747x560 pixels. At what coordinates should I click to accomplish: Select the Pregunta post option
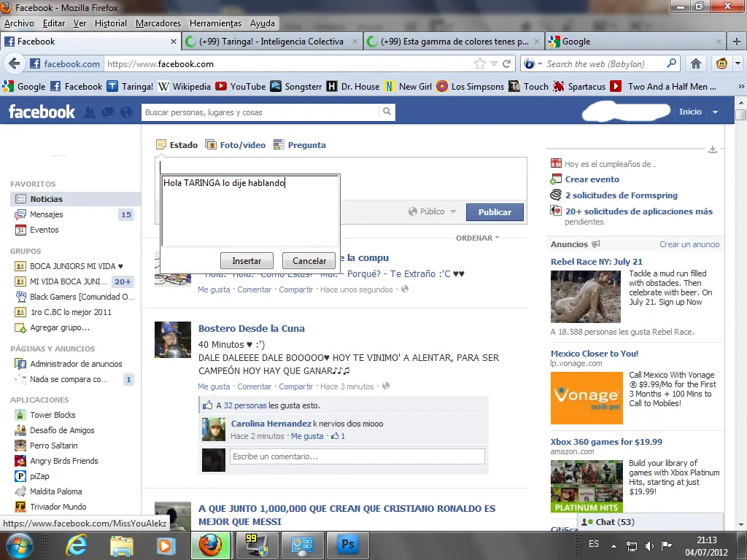(x=300, y=145)
